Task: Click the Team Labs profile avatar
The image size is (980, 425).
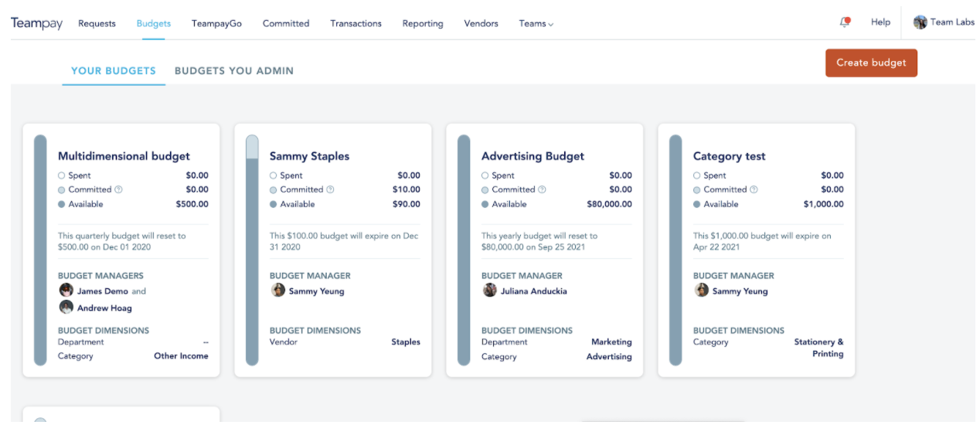Action: coord(920,22)
